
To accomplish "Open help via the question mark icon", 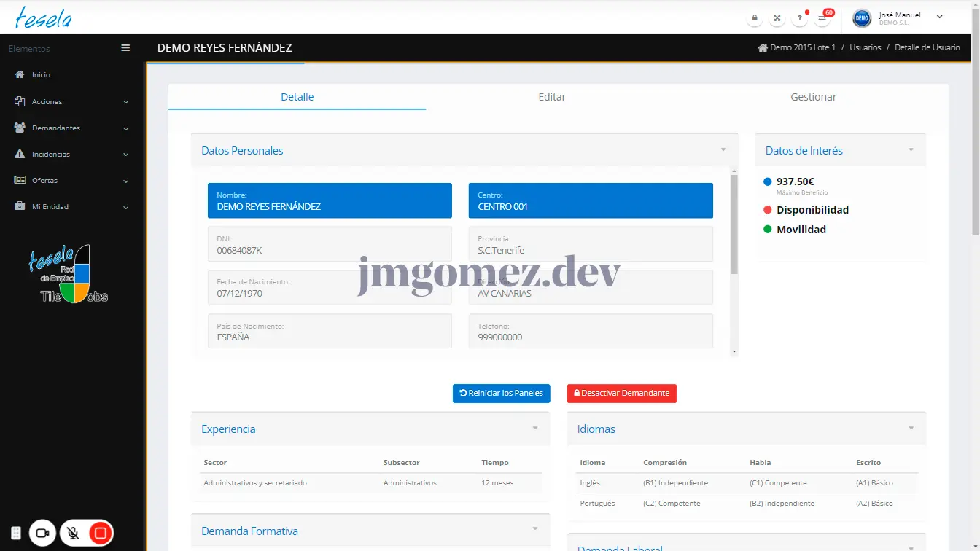I will pyautogui.click(x=800, y=18).
